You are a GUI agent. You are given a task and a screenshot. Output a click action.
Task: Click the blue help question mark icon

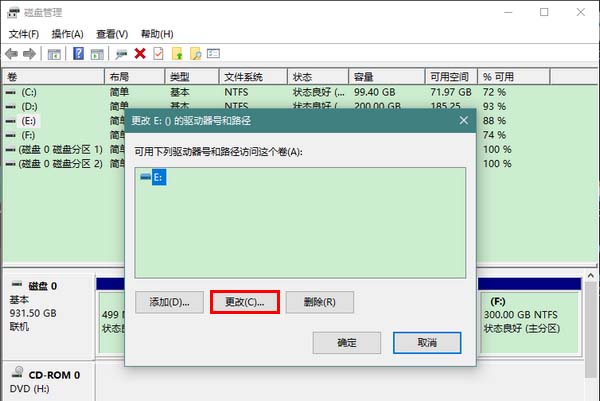[77, 54]
